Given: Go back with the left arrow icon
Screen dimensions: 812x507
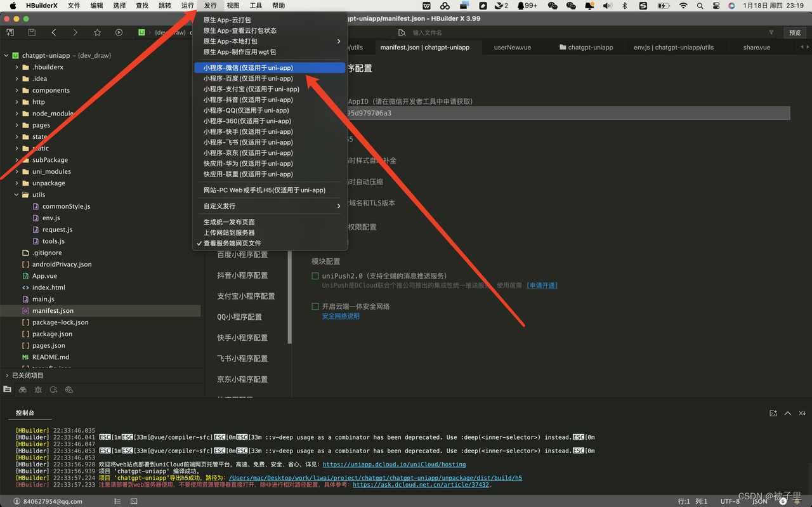Looking at the screenshot, I should tap(54, 32).
